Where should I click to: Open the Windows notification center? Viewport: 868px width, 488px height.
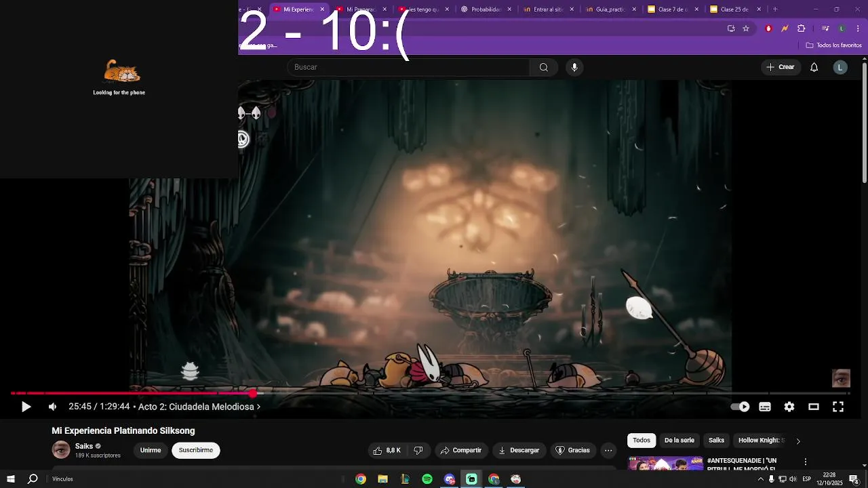click(x=854, y=479)
